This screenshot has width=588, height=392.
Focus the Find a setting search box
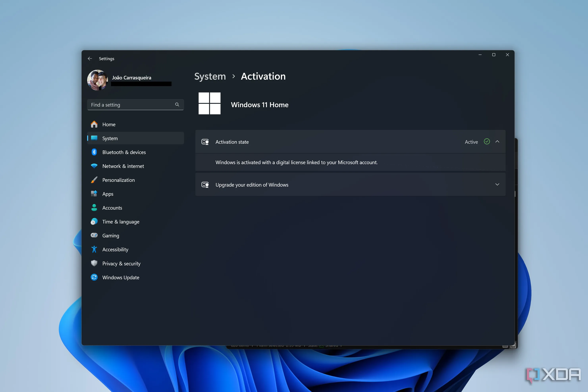pyautogui.click(x=135, y=105)
